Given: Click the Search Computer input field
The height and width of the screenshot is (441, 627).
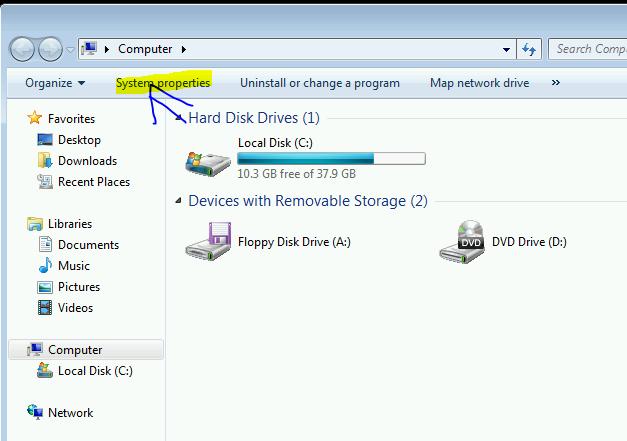Looking at the screenshot, I should point(587,49).
